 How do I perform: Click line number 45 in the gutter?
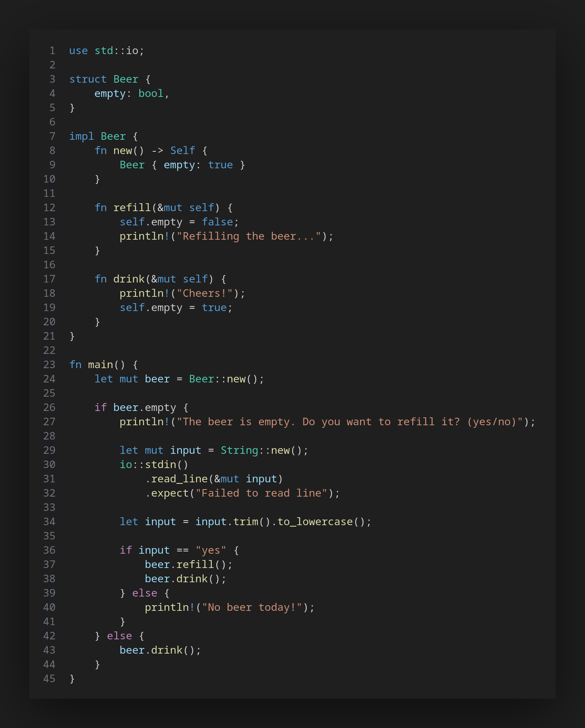coord(49,679)
